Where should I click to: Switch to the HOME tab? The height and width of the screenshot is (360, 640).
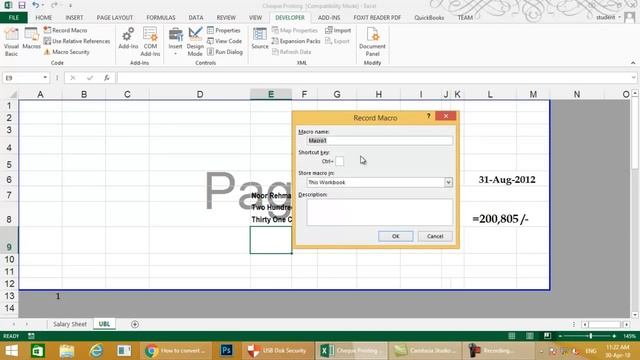(44, 18)
